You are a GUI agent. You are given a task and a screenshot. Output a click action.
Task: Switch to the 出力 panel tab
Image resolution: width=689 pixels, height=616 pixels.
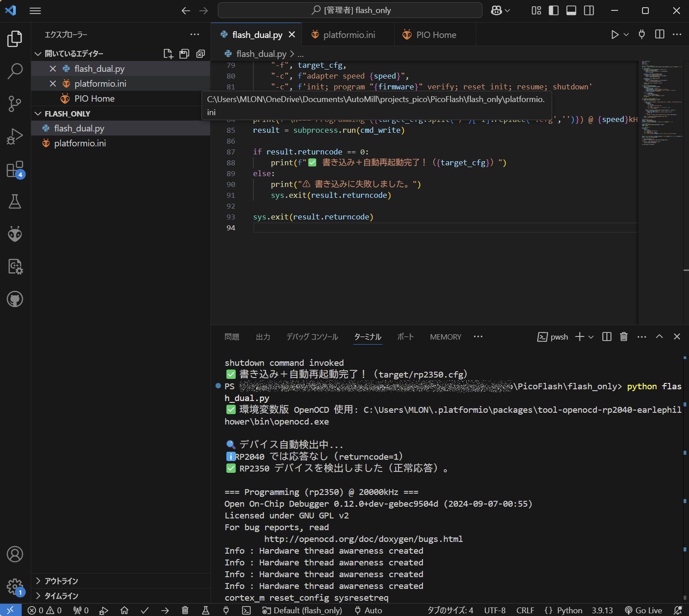point(262,337)
